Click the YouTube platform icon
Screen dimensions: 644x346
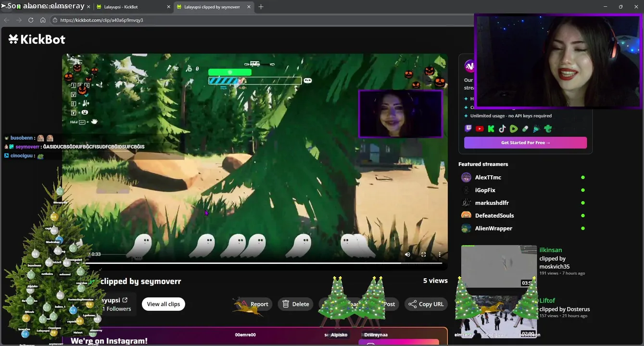480,129
